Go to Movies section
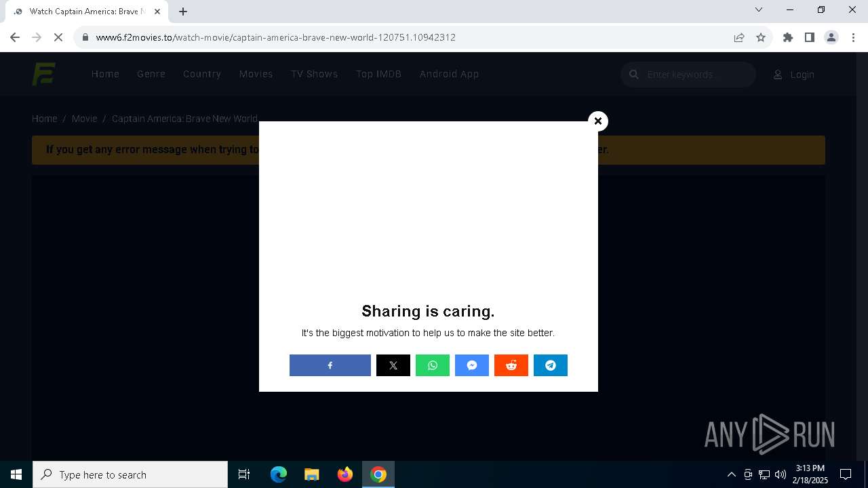This screenshot has width=868, height=488. coord(256,74)
